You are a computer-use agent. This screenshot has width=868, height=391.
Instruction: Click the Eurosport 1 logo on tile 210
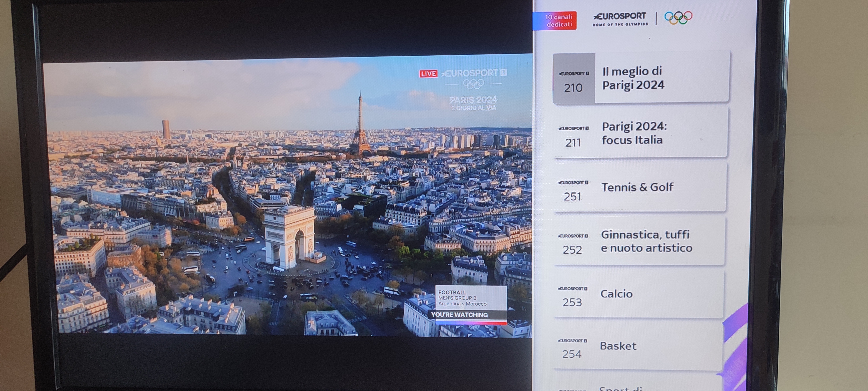574,73
